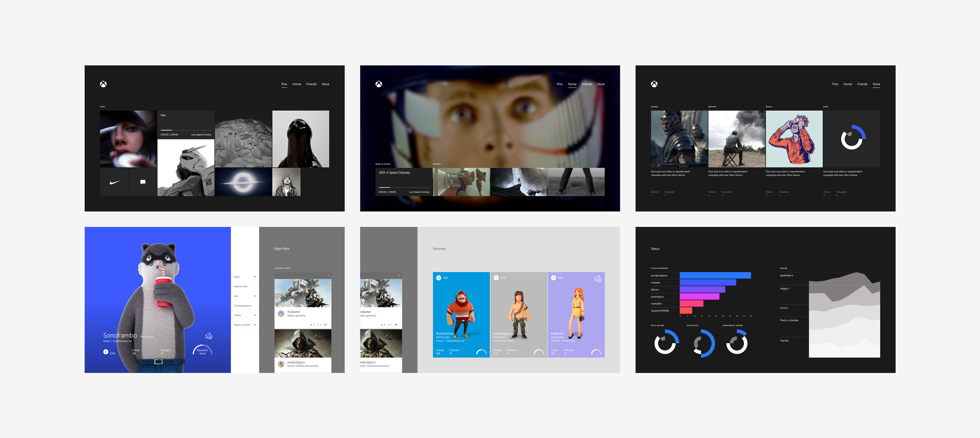Click the Plants vs Zombies chart label
The image size is (980, 438).
[x=789, y=320]
